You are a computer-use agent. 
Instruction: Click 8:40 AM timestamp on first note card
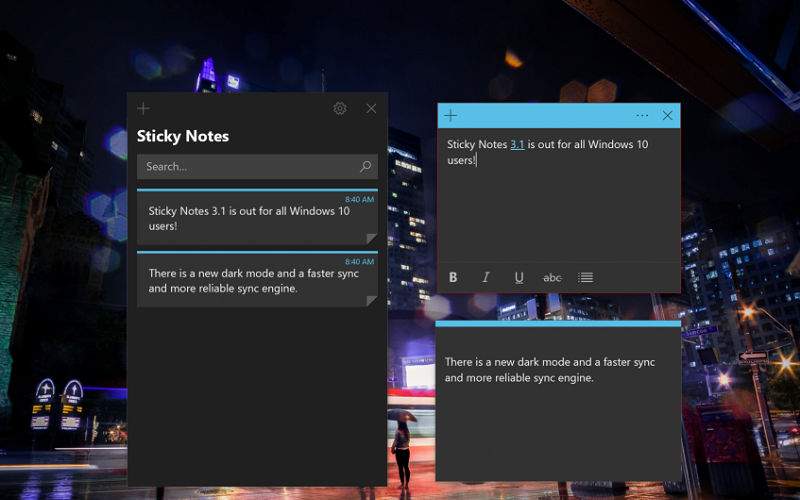359,199
